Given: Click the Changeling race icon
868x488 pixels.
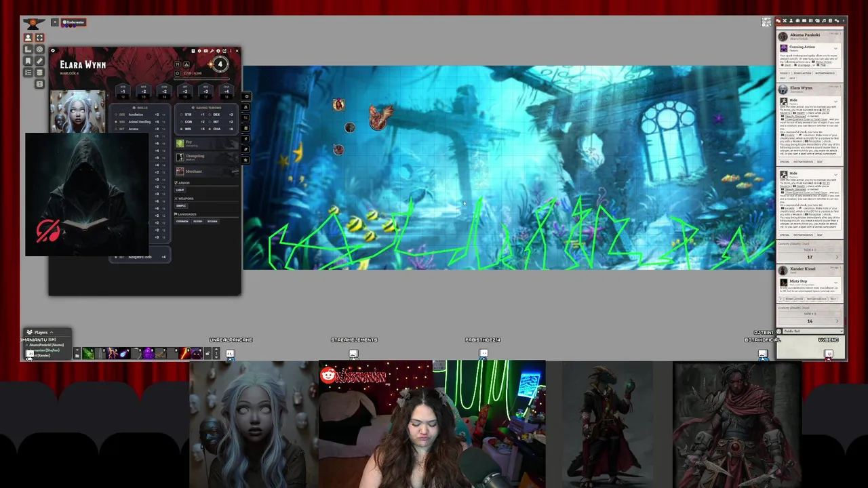Looking at the screenshot, I should [180, 157].
